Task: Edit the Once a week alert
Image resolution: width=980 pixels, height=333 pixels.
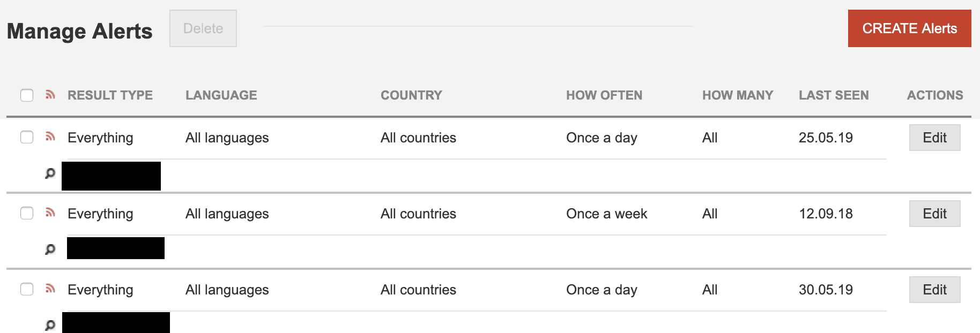Action: [x=934, y=214]
